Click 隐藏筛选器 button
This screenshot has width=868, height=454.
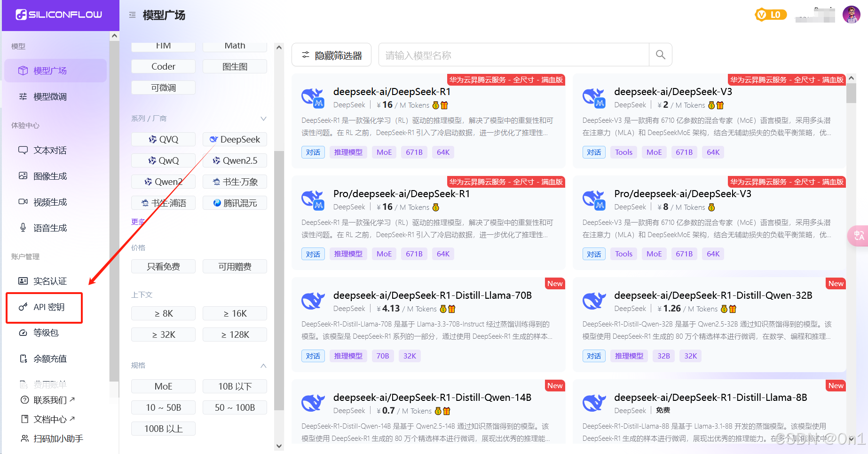click(x=331, y=55)
